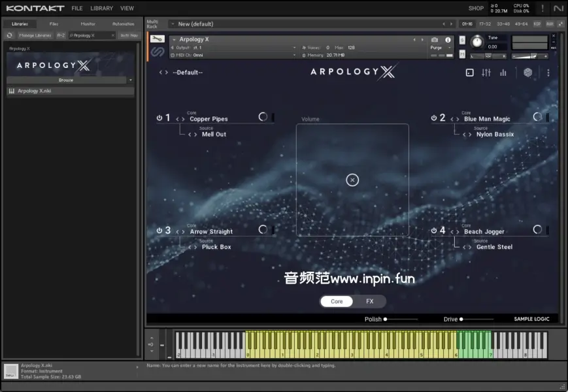568x392 pixels.
Task: Toggle power for core 1 Copper Pipes
Action: pos(159,118)
